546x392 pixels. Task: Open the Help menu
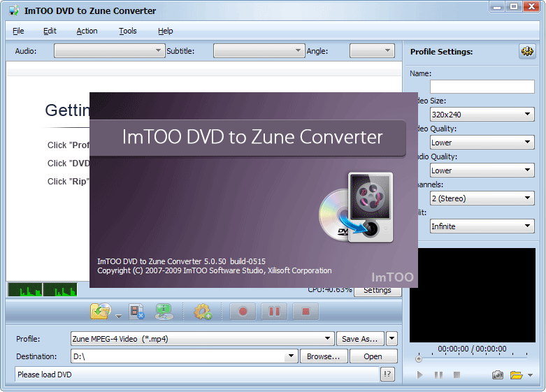click(x=166, y=31)
